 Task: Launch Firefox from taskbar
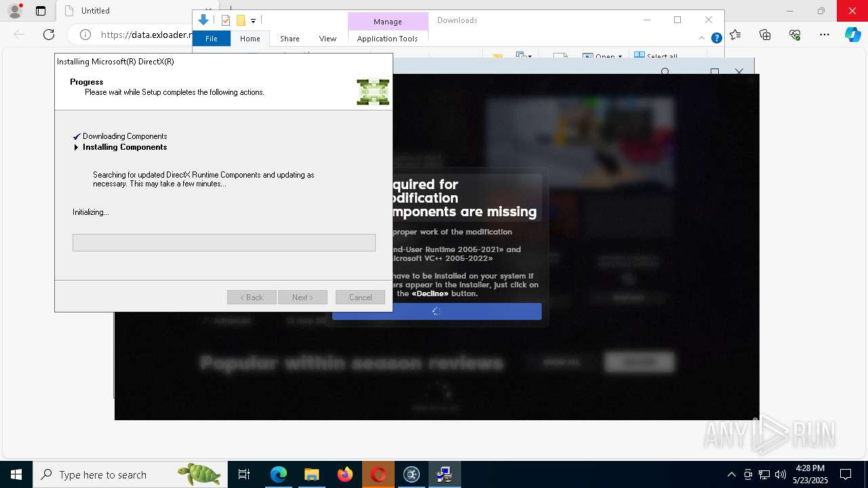(345, 474)
